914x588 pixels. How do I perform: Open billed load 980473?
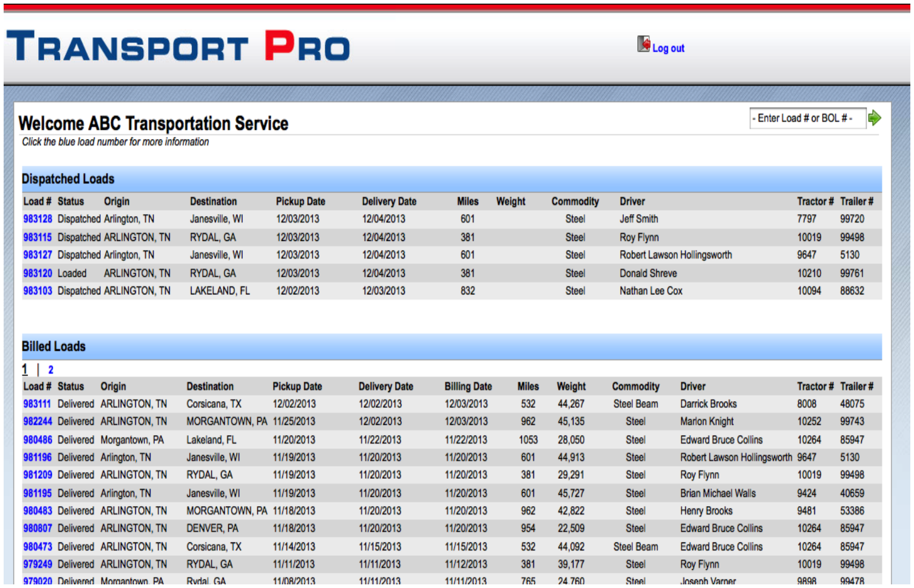38,547
